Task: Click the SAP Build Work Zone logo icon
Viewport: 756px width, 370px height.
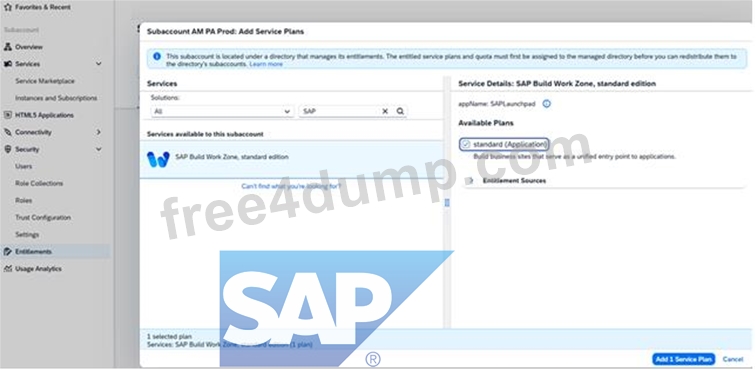Action: click(x=158, y=159)
